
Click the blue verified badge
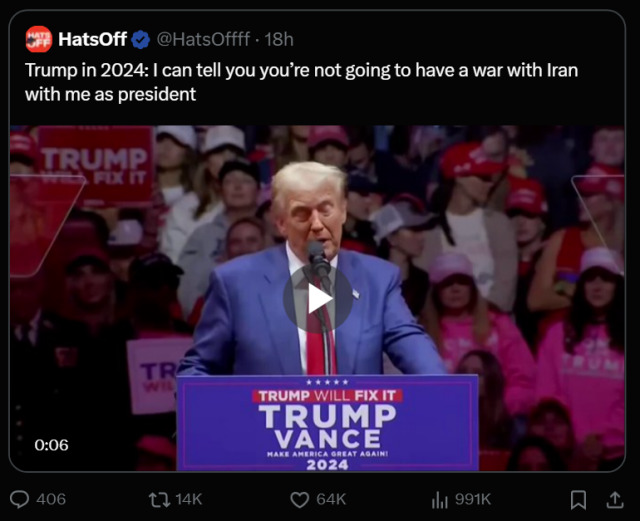(x=140, y=40)
